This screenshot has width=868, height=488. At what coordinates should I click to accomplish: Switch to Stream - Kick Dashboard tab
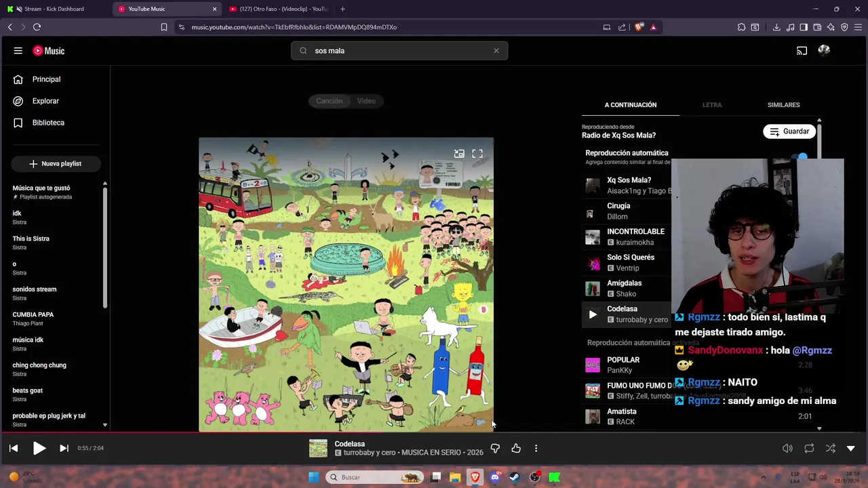(x=54, y=9)
